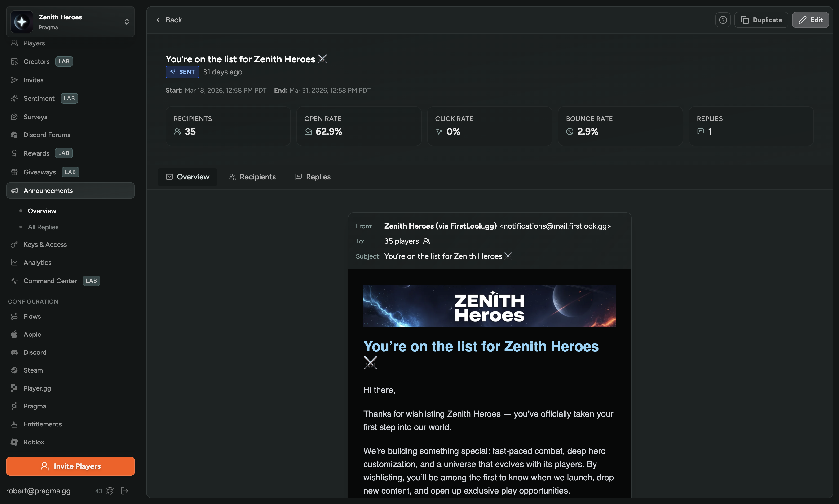Click the Players people icon
The height and width of the screenshot is (504, 839).
coord(14,43)
